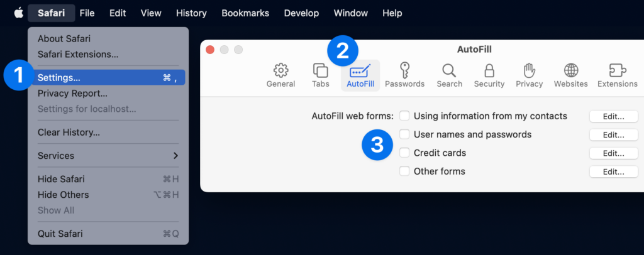
Task: Open the Security padlock pane
Action: tap(489, 75)
